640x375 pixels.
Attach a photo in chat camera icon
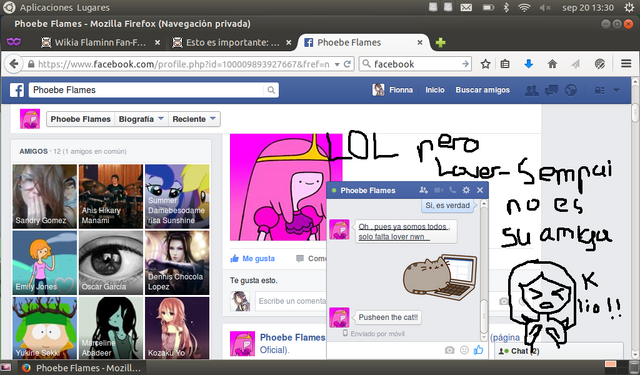[449, 350]
